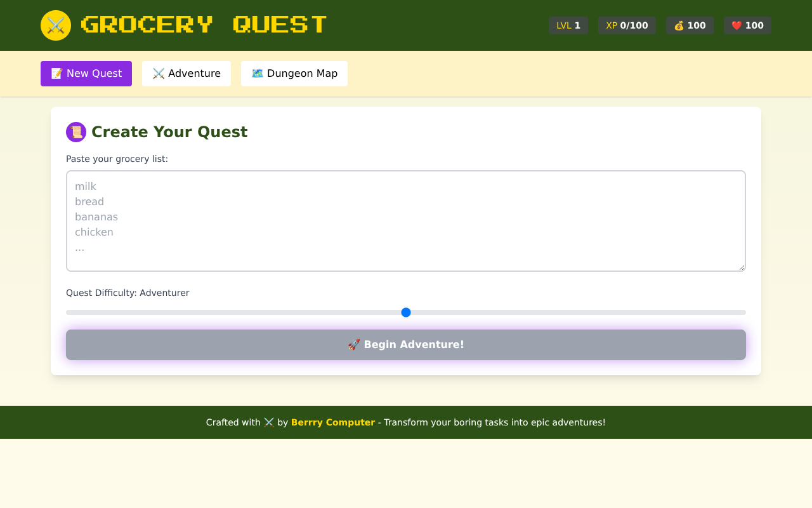This screenshot has height=508, width=812.
Task: Open the New Quest tab
Action: 86,74
